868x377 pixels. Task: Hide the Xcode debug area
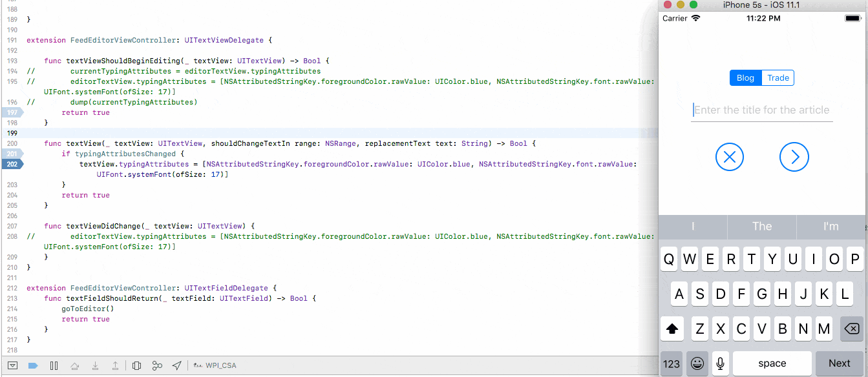12,365
